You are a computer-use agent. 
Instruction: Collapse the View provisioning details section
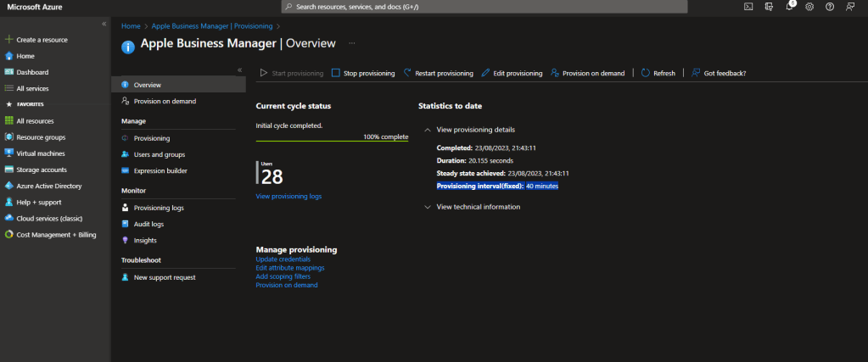coord(427,130)
